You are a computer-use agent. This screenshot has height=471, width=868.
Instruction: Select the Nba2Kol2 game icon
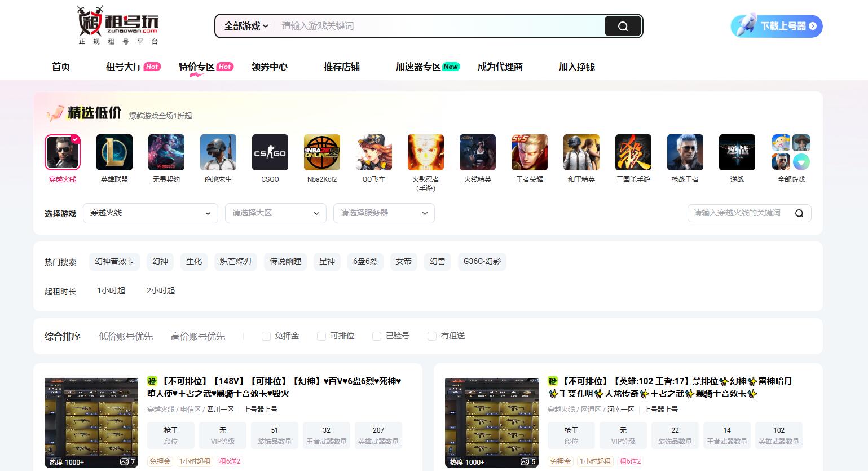coord(322,152)
